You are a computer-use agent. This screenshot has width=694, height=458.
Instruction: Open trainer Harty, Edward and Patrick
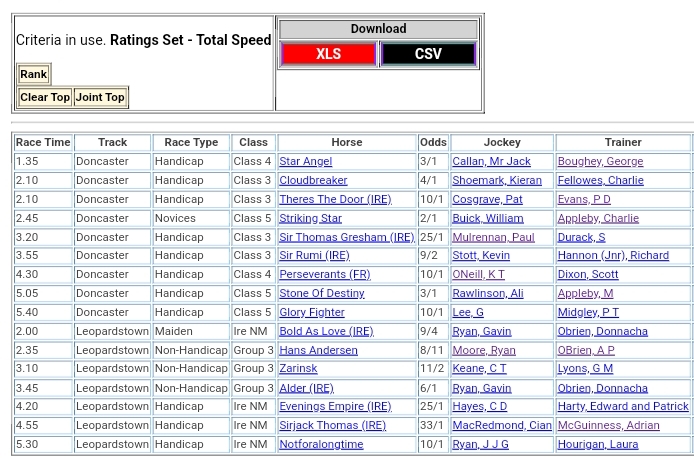pyautogui.click(x=623, y=407)
